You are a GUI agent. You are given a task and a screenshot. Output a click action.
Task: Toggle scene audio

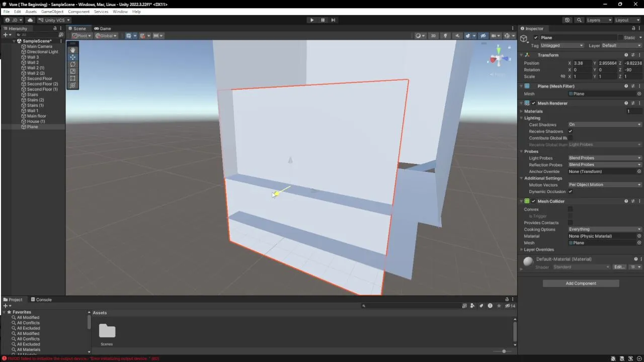[x=457, y=36]
